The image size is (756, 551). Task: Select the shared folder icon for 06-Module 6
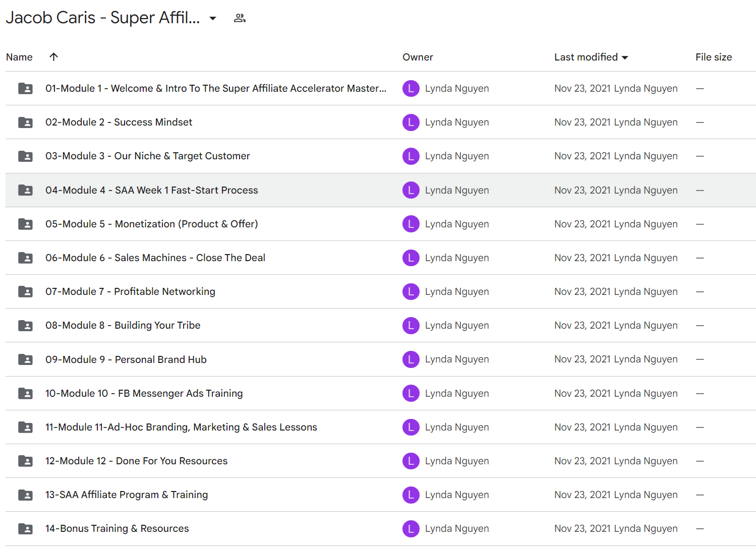point(25,258)
